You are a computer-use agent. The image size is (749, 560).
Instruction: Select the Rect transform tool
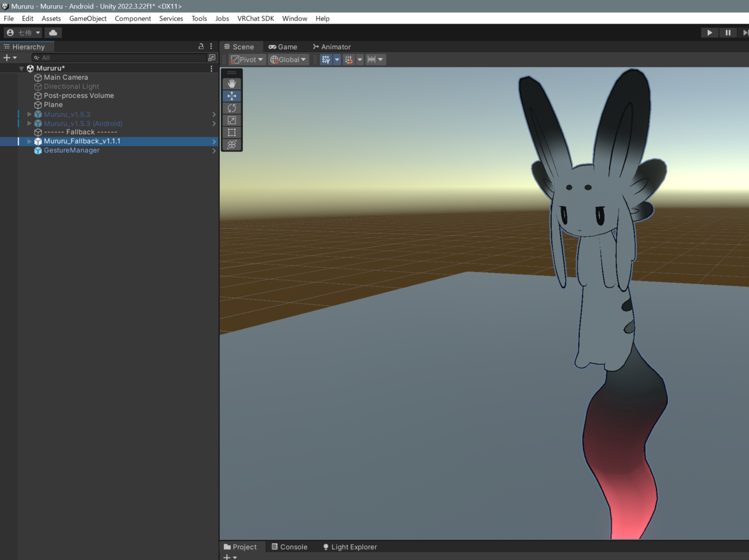(x=232, y=132)
